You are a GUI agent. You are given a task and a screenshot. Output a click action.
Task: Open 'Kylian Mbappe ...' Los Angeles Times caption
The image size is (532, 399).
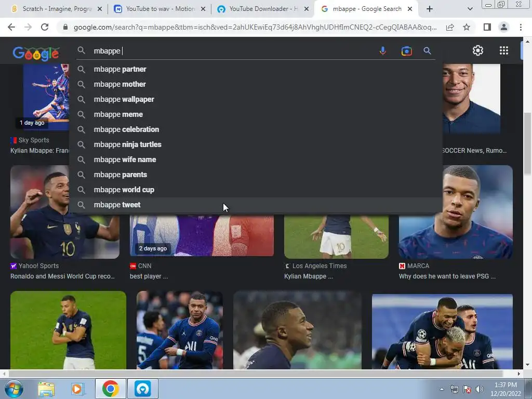click(x=309, y=276)
